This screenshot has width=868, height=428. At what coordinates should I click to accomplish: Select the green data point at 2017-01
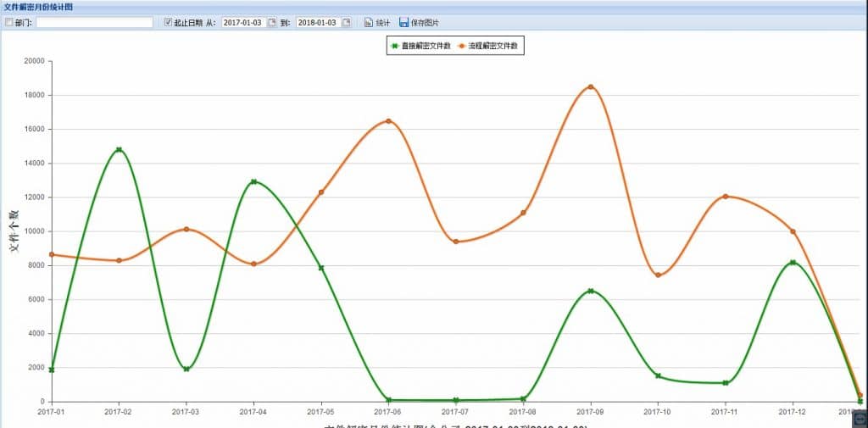tap(52, 370)
